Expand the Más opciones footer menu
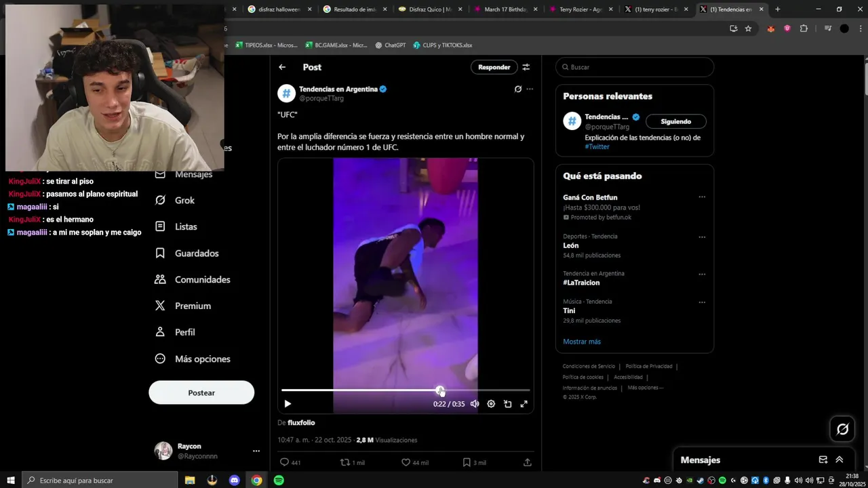This screenshot has height=488, width=868. tap(645, 388)
